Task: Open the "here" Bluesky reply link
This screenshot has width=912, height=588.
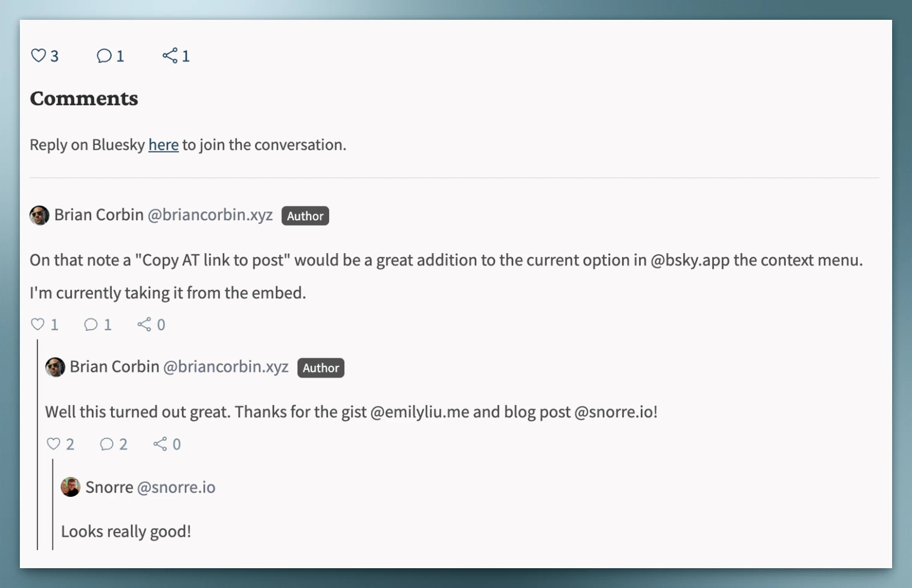Action: (163, 145)
